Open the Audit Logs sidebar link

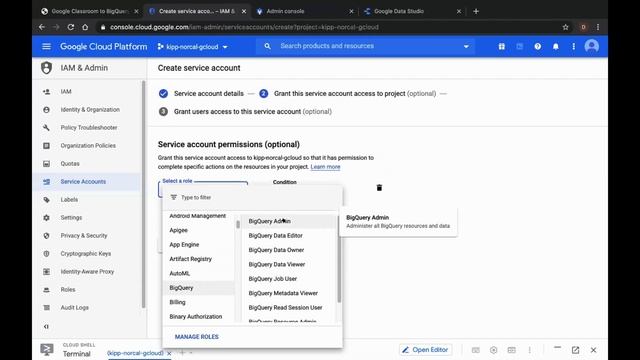75,307
